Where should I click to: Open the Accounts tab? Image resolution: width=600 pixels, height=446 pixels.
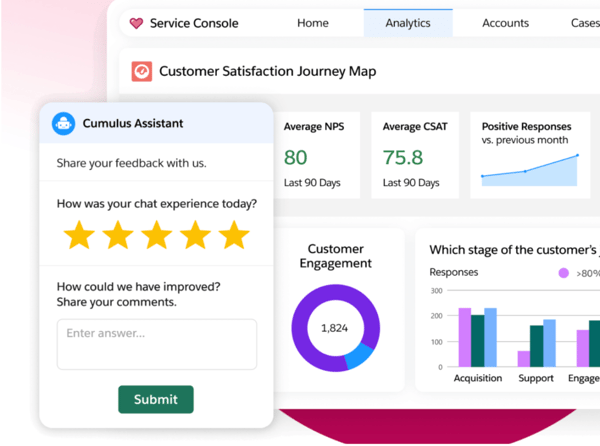point(505,23)
